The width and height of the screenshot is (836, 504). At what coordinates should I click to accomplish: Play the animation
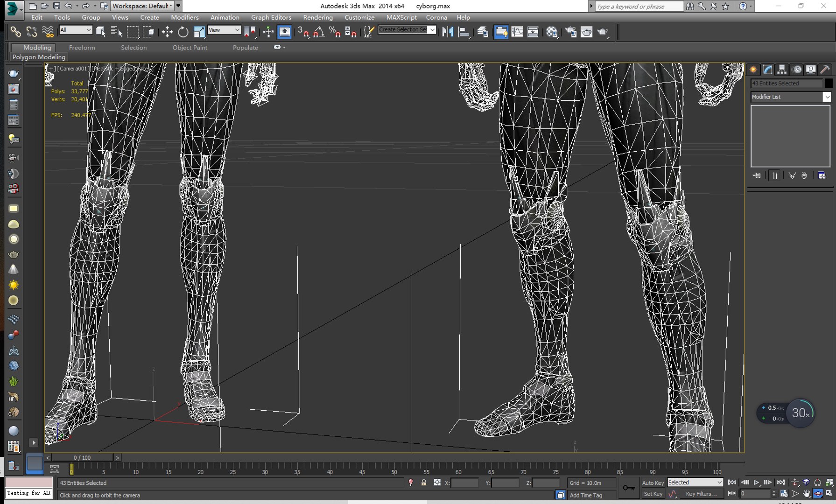(756, 483)
